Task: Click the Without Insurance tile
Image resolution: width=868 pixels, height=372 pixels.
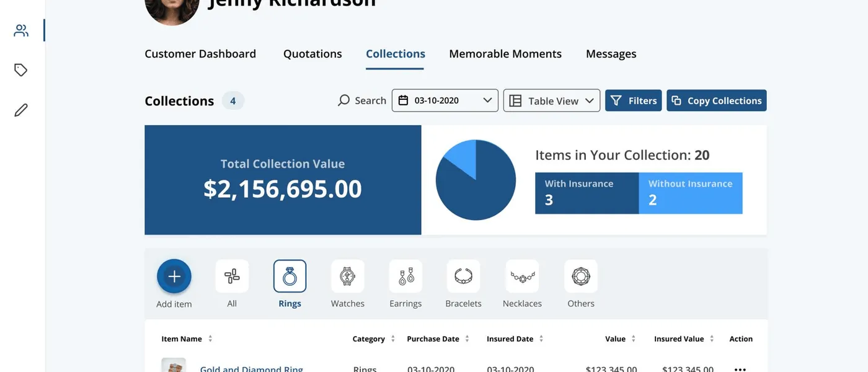Action: pos(691,193)
